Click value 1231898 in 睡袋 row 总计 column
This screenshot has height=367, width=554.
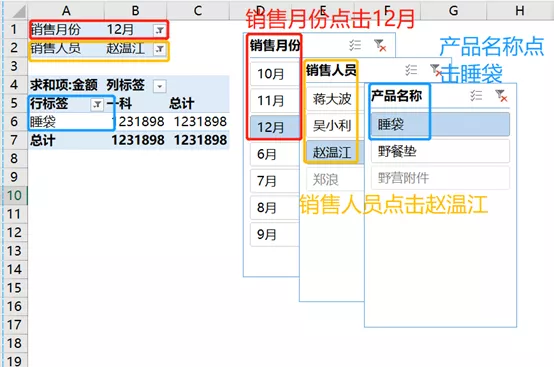click(x=200, y=122)
